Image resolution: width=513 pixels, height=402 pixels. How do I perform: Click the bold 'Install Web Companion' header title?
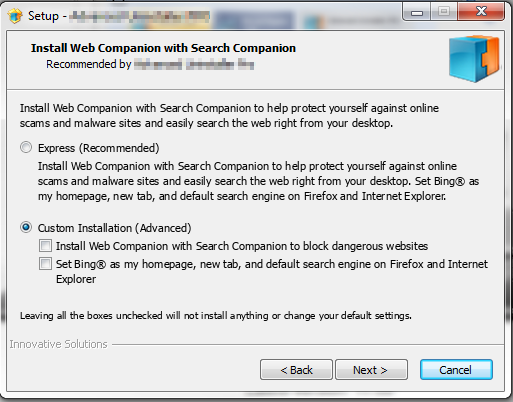(x=163, y=48)
